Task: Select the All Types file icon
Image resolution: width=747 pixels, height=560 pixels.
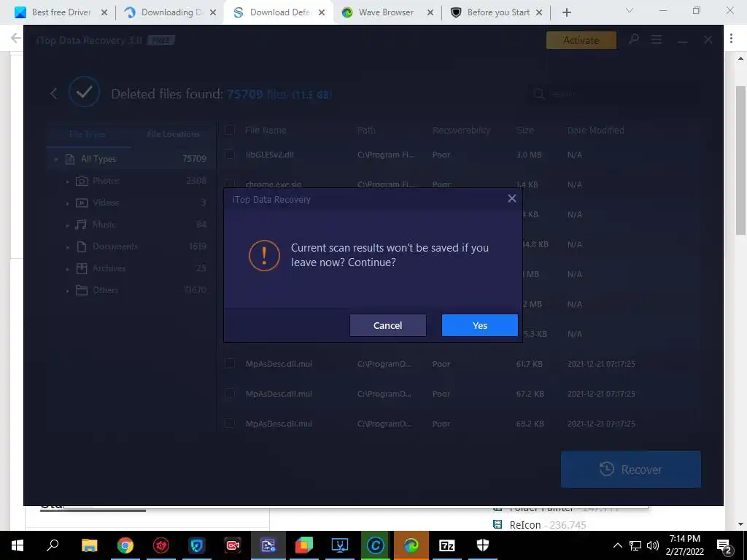Action: click(x=70, y=159)
